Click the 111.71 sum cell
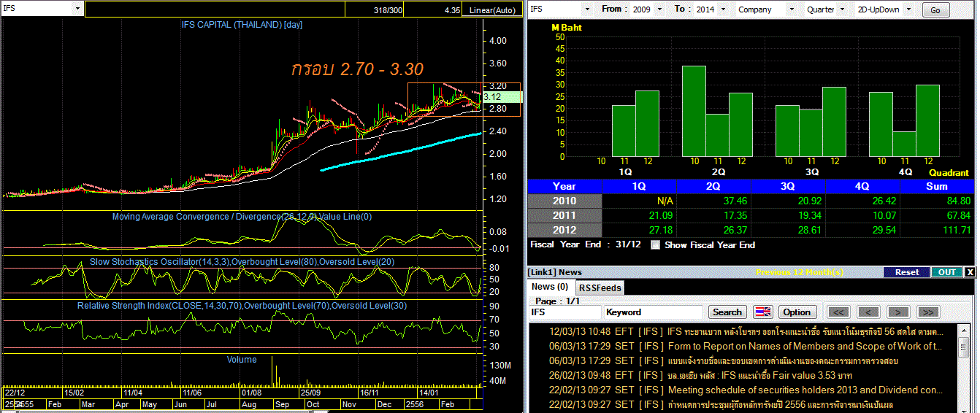The height and width of the screenshot is (413, 980). pos(937,230)
